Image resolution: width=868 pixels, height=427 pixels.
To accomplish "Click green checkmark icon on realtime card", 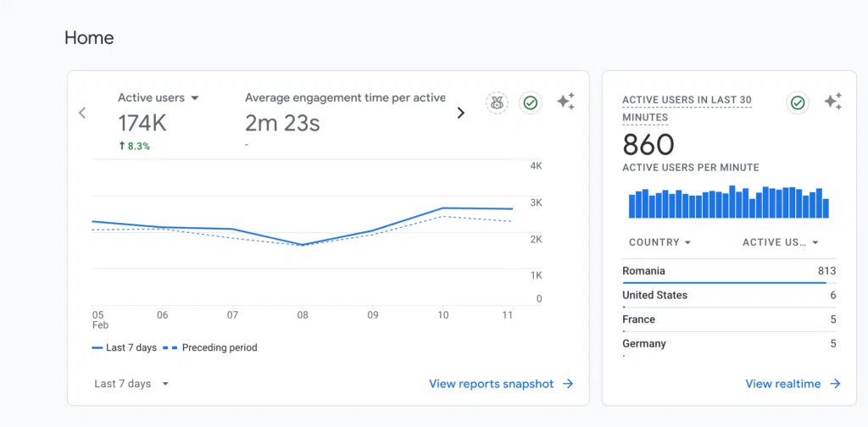I will (798, 103).
